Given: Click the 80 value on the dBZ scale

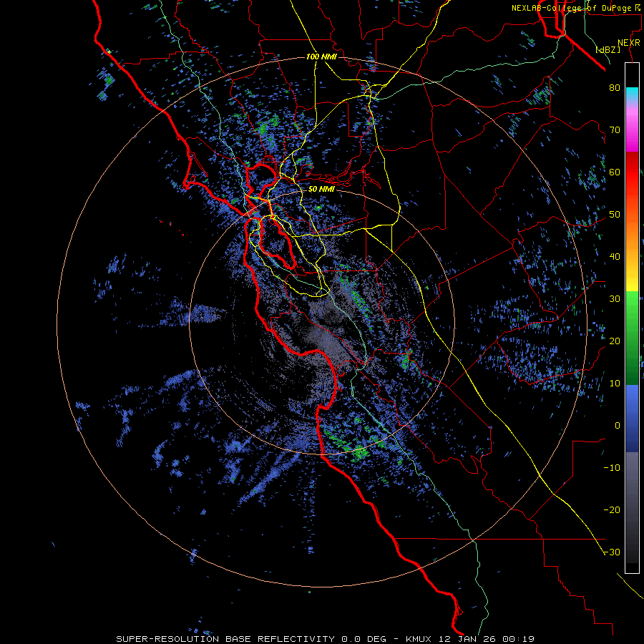Looking at the screenshot, I should (615, 88).
